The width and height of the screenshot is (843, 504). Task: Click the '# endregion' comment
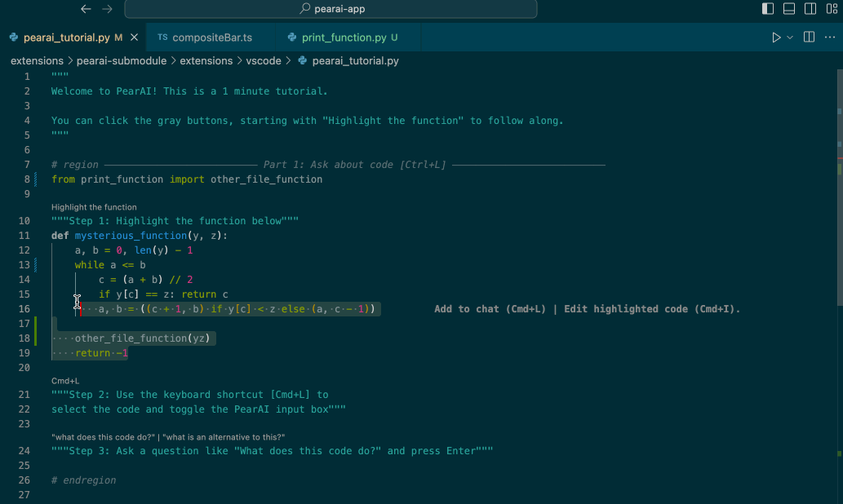pos(83,480)
